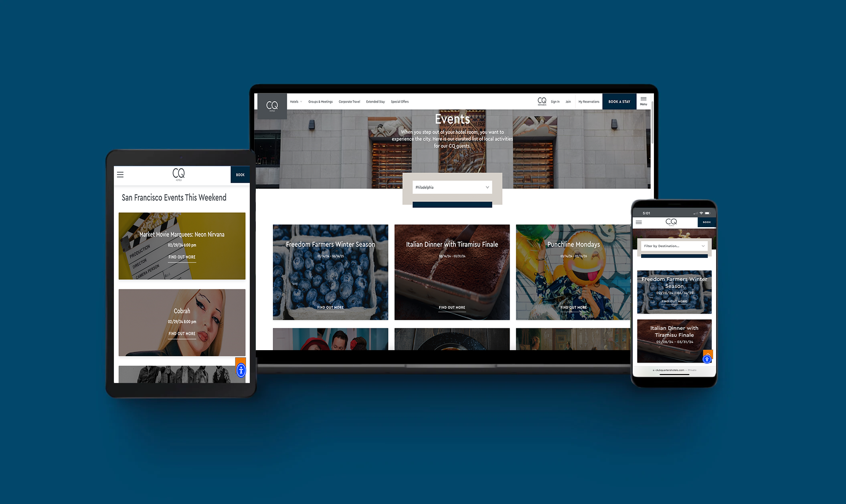Click the Italian Dinner event thumbnail
Viewport: 846px width, 504px height.
pos(451,271)
